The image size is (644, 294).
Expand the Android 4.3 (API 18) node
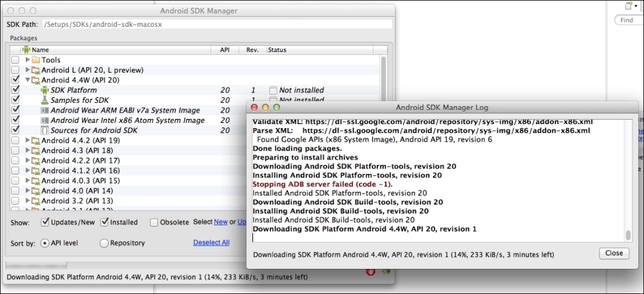[28, 151]
